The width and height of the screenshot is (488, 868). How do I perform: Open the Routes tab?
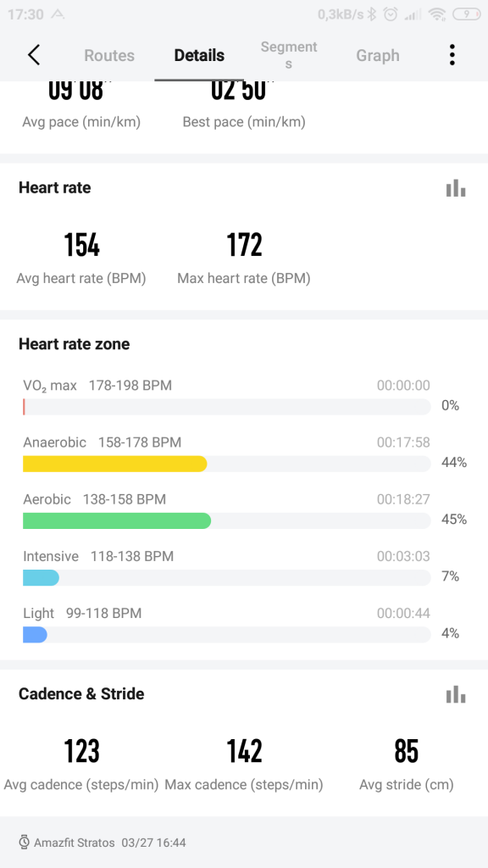point(108,54)
